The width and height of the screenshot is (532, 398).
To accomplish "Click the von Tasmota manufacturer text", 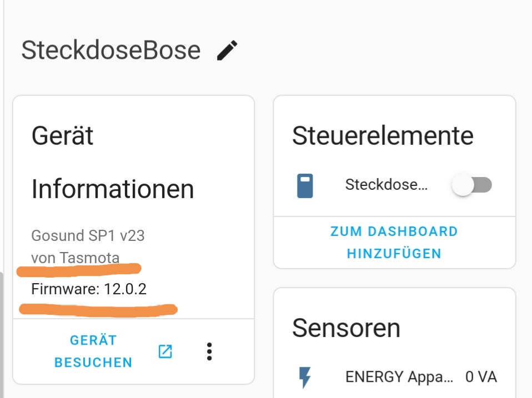I will [x=76, y=258].
